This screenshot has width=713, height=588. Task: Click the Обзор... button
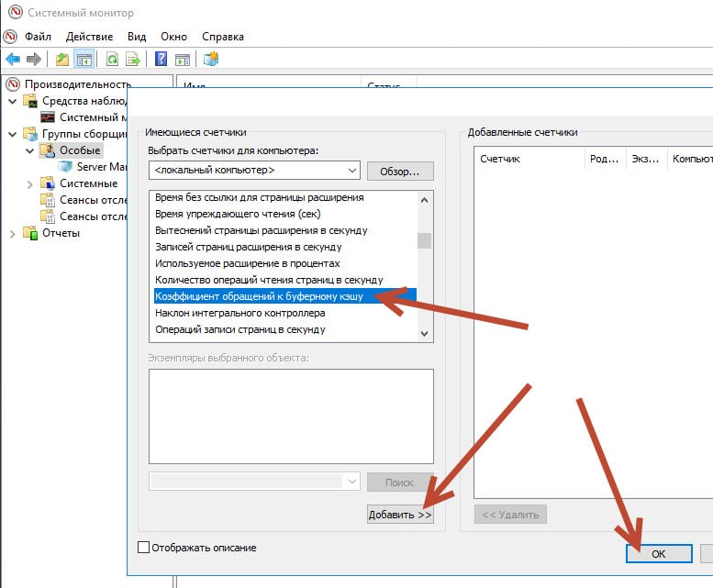click(x=400, y=171)
